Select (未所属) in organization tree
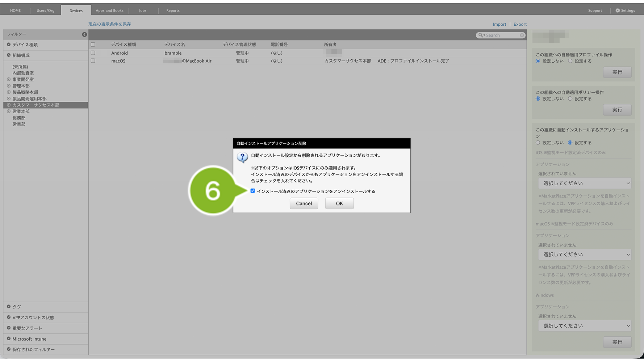 20,67
